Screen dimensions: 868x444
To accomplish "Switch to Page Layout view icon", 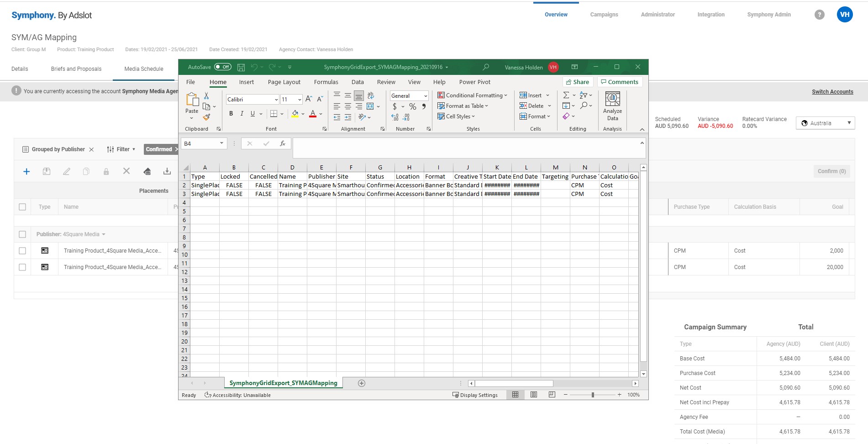I will (x=534, y=395).
